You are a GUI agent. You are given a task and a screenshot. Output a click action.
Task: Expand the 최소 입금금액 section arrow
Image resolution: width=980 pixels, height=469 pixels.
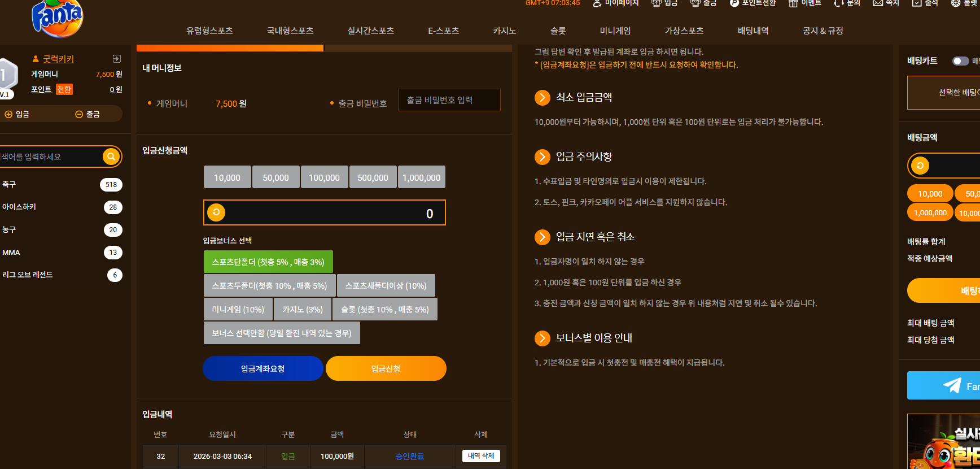(542, 98)
